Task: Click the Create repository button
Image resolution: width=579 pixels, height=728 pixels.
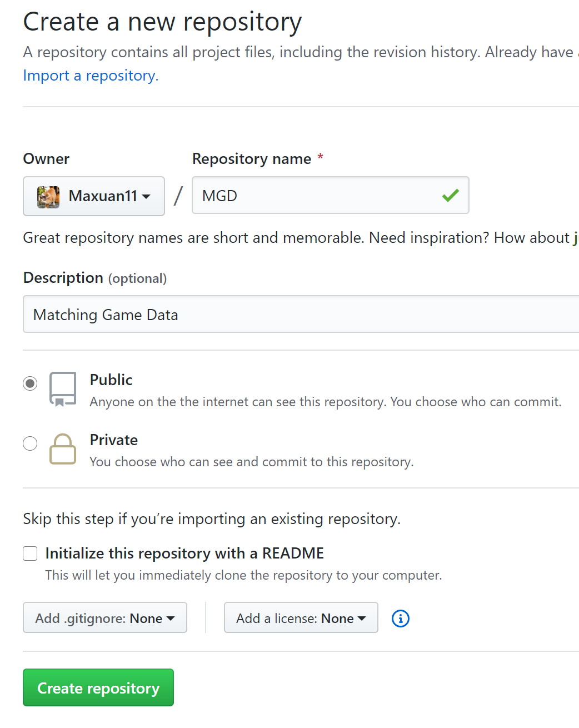Action: 98,688
